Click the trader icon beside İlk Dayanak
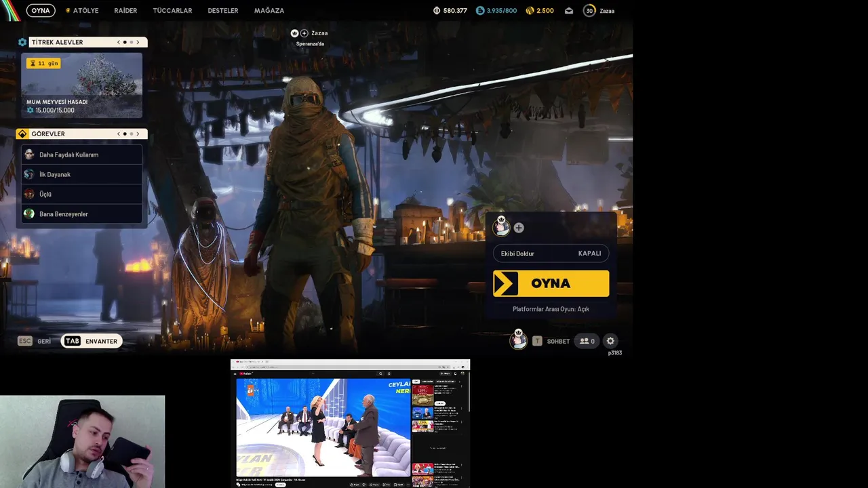 click(29, 174)
